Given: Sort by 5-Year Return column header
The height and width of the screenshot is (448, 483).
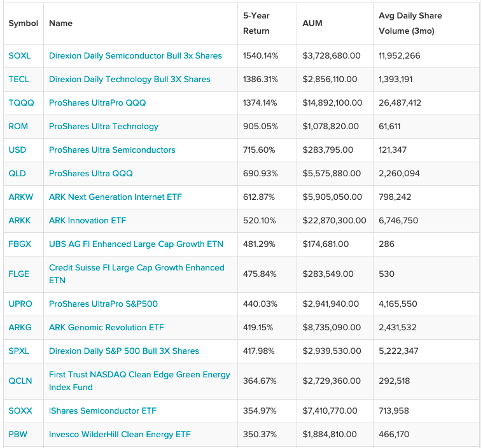Looking at the screenshot, I should [256, 24].
